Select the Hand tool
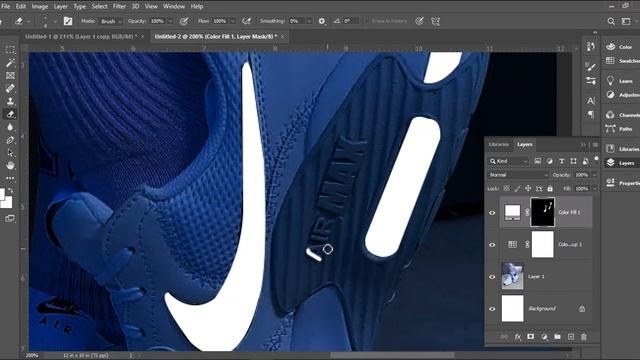 (x=10, y=165)
